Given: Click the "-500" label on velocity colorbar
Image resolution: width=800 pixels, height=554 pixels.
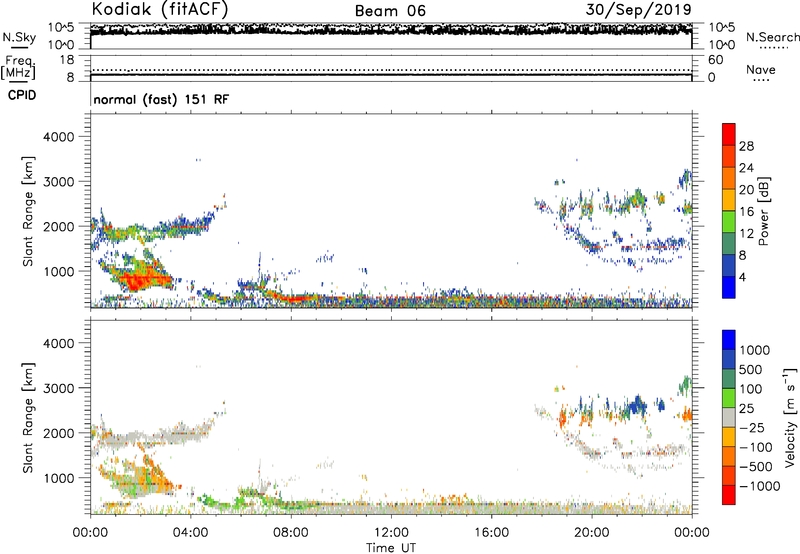Looking at the screenshot, I should point(756,466).
